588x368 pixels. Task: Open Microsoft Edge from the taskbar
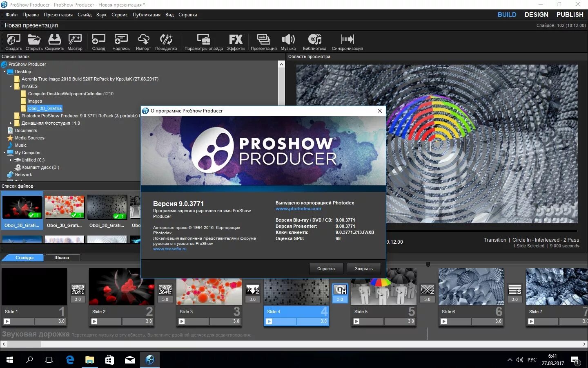click(70, 360)
